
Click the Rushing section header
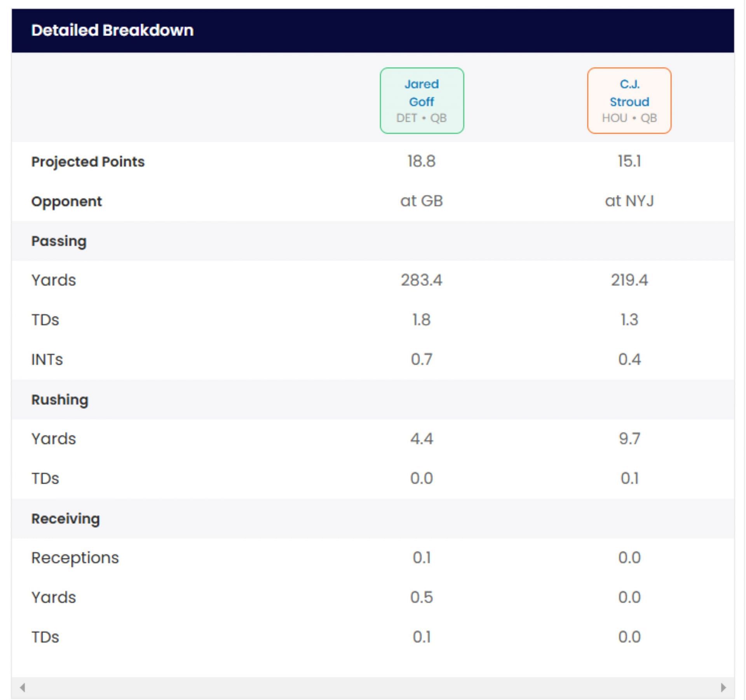[60, 400]
